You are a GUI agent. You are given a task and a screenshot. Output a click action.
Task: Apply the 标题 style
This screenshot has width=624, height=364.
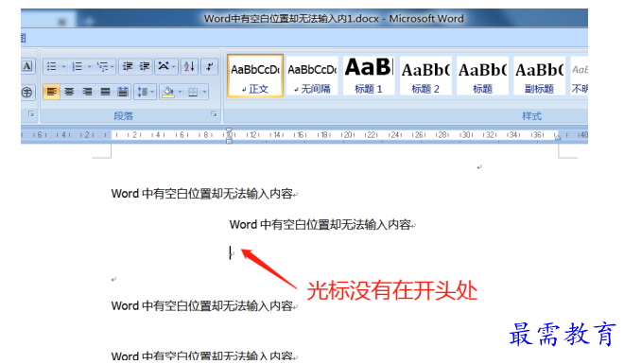pyautogui.click(x=482, y=76)
